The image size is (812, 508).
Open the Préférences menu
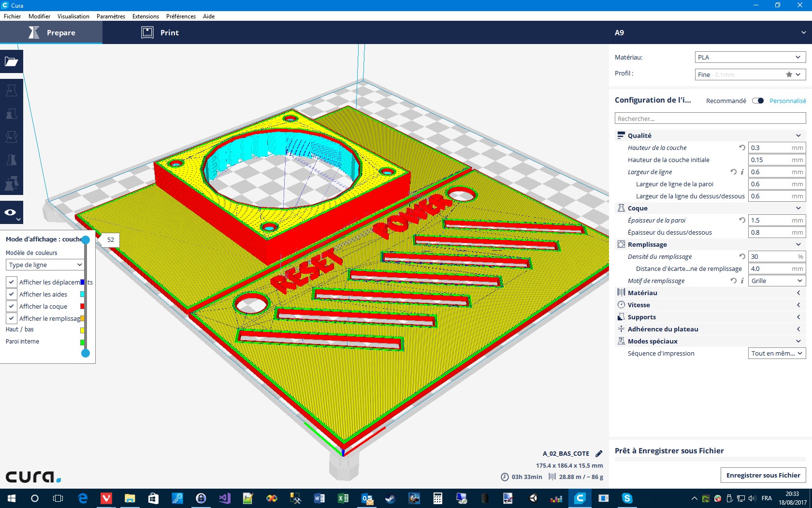click(x=181, y=16)
